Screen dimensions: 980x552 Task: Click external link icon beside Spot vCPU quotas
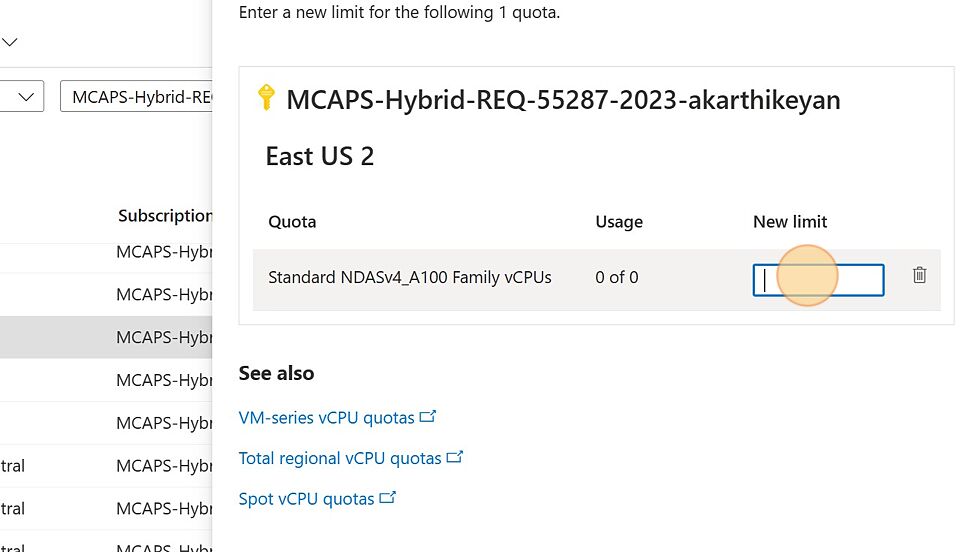pyautogui.click(x=388, y=498)
